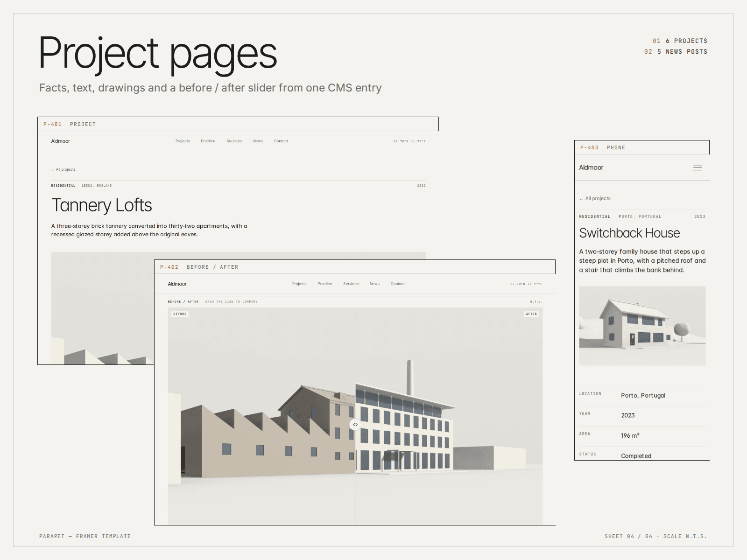Click the Aldmoor logo in the before/after page
This screenshot has height=560, width=747.
pyautogui.click(x=177, y=284)
